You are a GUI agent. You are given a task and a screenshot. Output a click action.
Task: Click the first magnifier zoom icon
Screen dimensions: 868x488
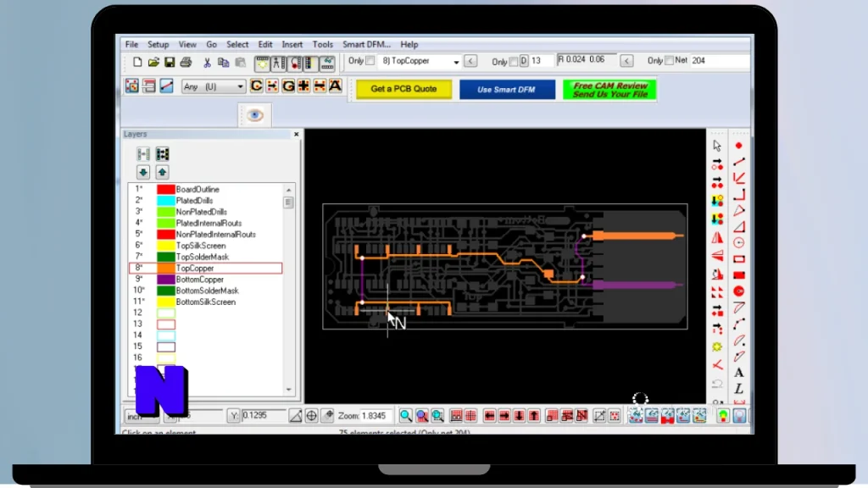tap(406, 415)
